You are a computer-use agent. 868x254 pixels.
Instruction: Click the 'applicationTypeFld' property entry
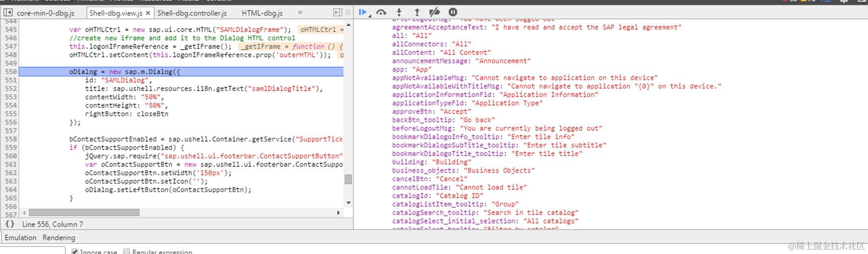[x=467, y=103]
